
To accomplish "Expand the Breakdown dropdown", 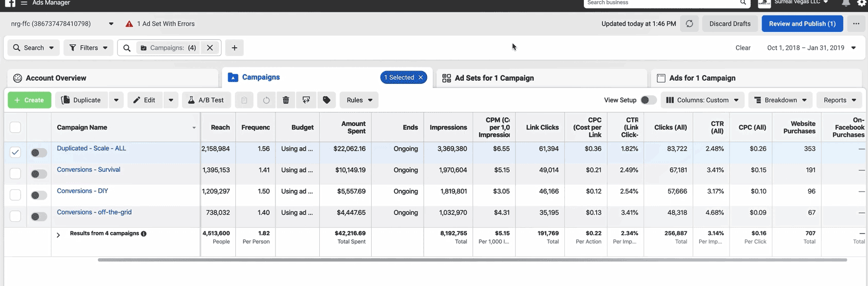I will click(x=780, y=100).
